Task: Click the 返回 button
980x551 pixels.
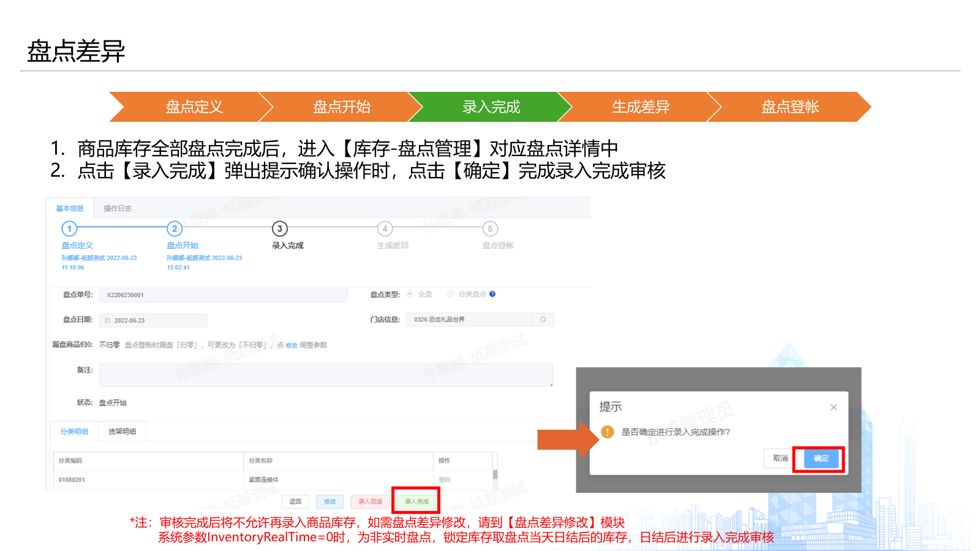Action: [296, 501]
